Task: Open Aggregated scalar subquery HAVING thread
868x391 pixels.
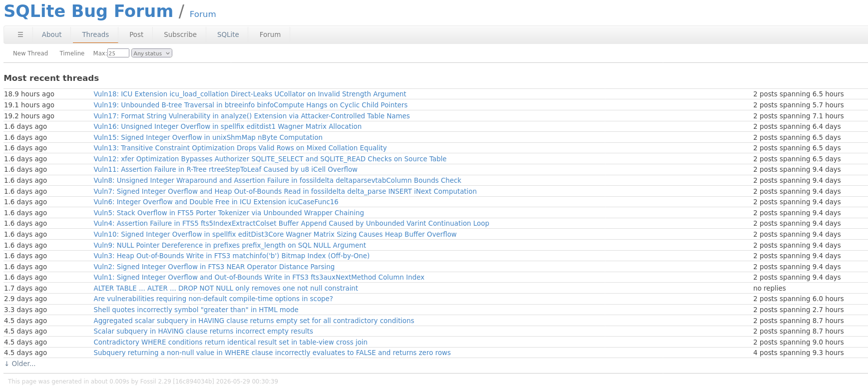Action: pyautogui.click(x=254, y=321)
